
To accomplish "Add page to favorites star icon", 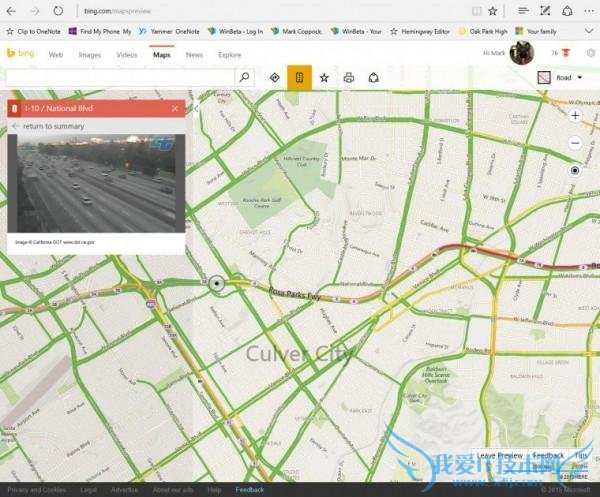I will [493, 11].
